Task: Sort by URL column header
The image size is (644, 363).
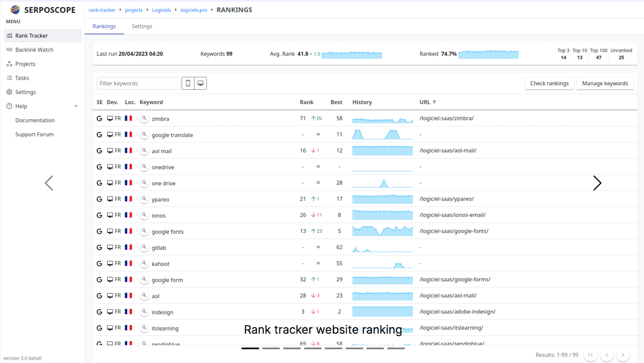Action: pyautogui.click(x=428, y=102)
